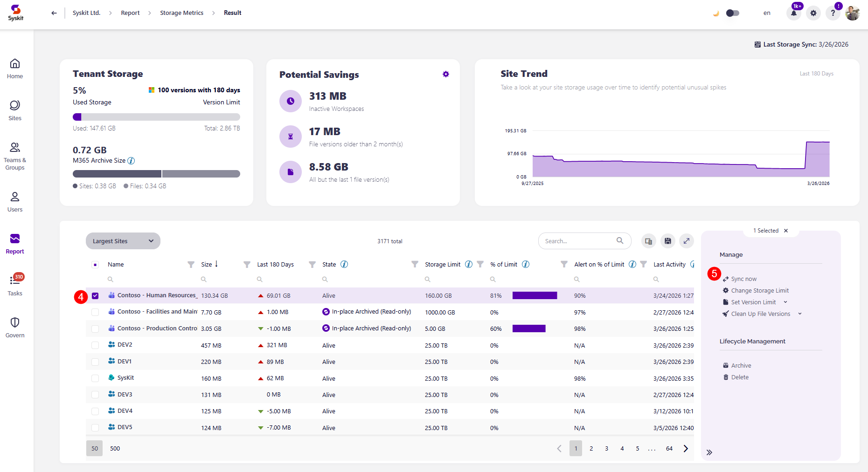The height and width of the screenshot is (472, 868).
Task: Open the Sites section in sidebar
Action: 14,110
